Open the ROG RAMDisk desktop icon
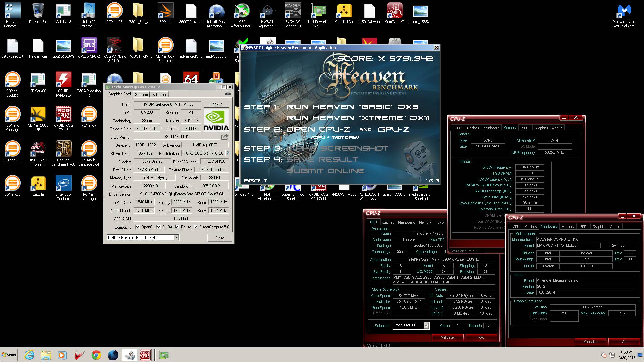 [114, 50]
